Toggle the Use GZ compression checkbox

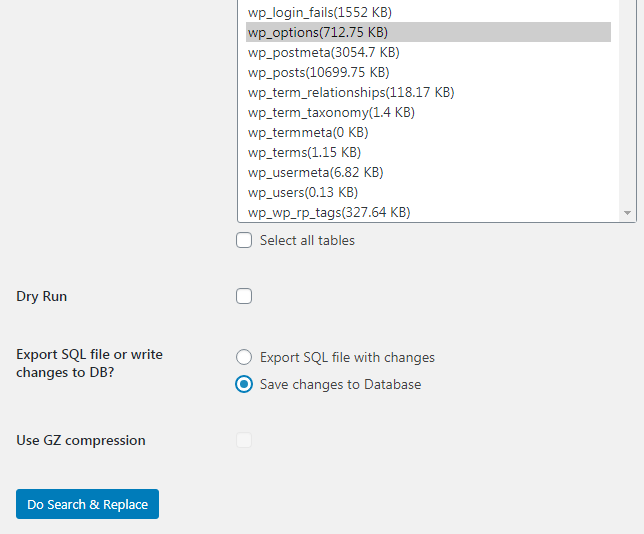pyautogui.click(x=244, y=440)
